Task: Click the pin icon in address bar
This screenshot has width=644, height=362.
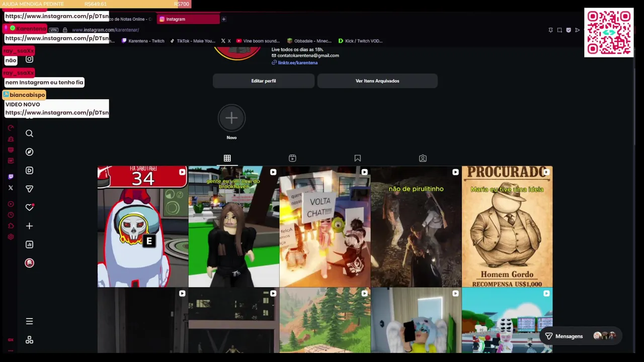Action: [550, 30]
